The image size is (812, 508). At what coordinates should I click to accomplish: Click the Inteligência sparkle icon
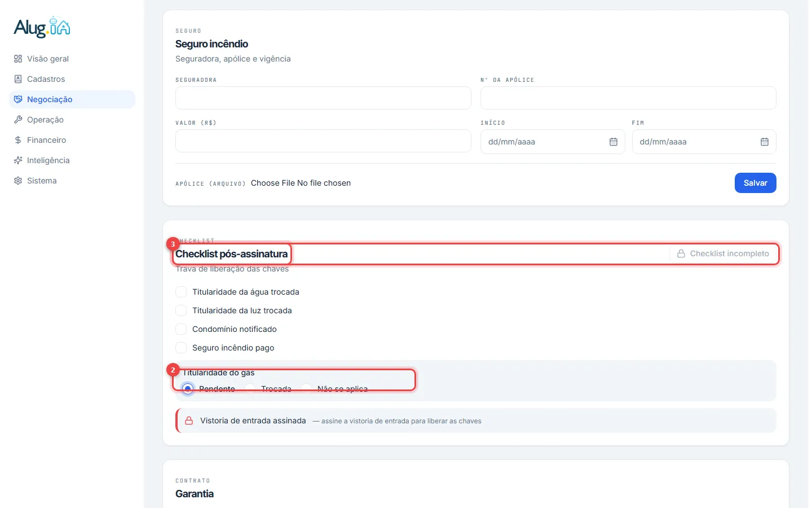[18, 160]
